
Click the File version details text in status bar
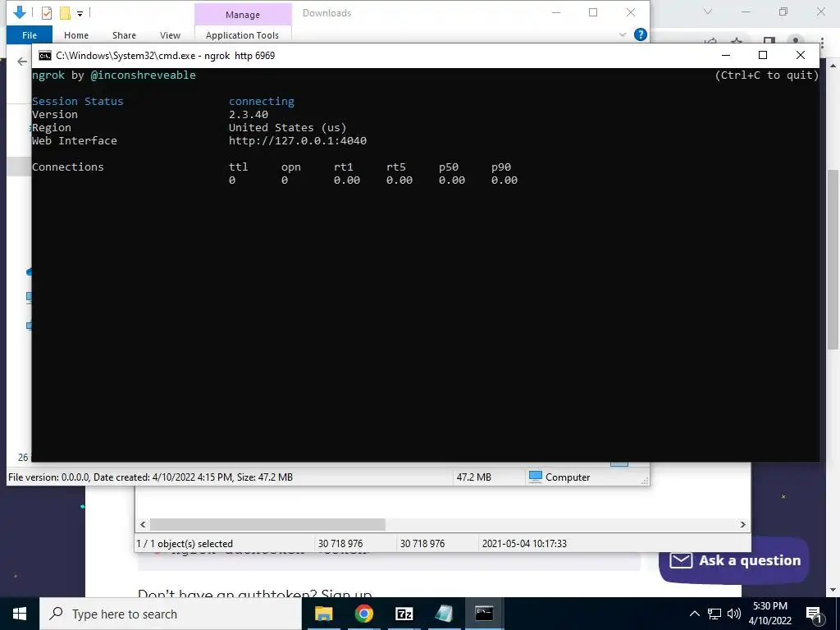[151, 477]
